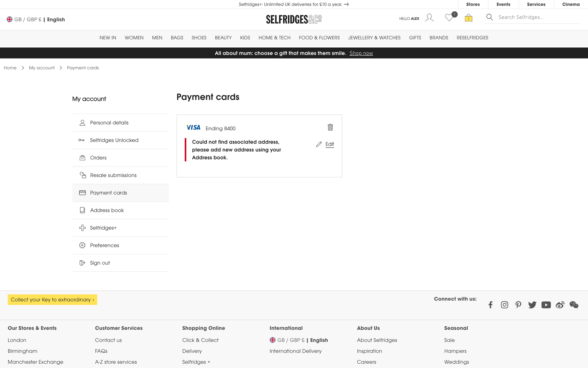Open London store footer link
The height and width of the screenshot is (368, 588).
tap(17, 340)
